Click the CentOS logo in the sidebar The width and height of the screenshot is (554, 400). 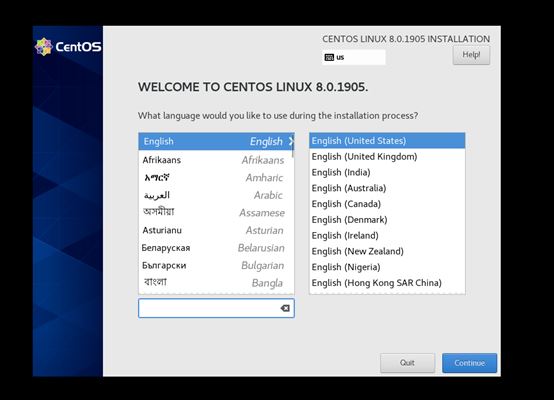68,47
